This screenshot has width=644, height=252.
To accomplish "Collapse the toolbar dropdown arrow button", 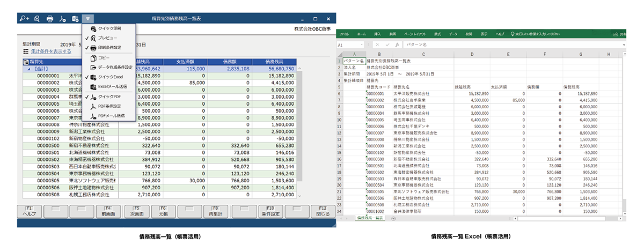I will 88,19.
